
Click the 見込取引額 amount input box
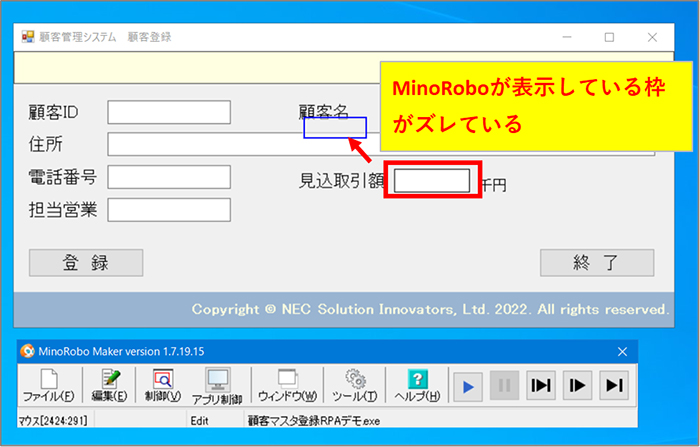[x=432, y=180]
